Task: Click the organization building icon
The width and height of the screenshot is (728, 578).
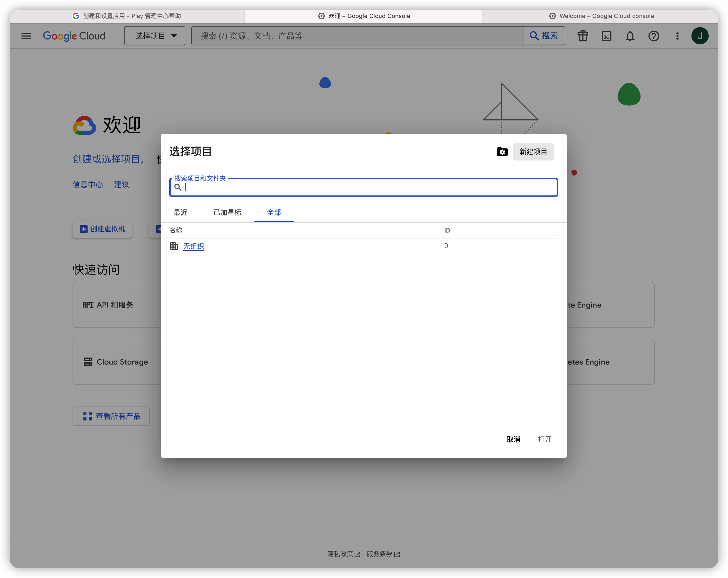Action: tap(174, 246)
